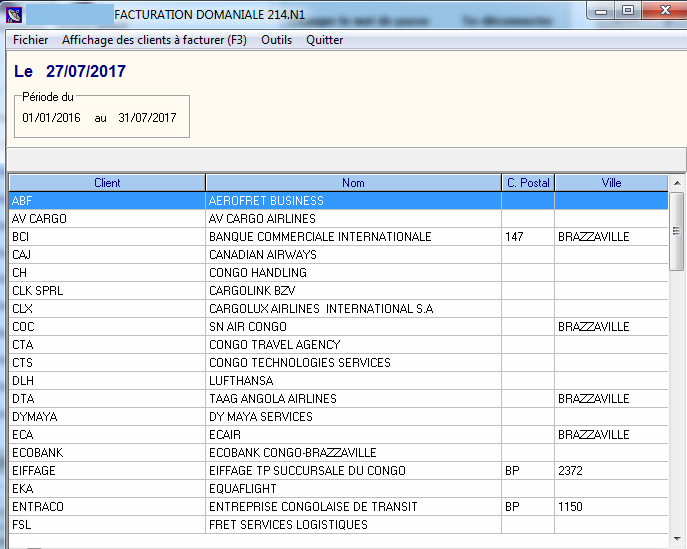This screenshot has width=687, height=549.
Task: Click the TAAG ANGOLA AIRLINES entry
Action: click(x=272, y=399)
